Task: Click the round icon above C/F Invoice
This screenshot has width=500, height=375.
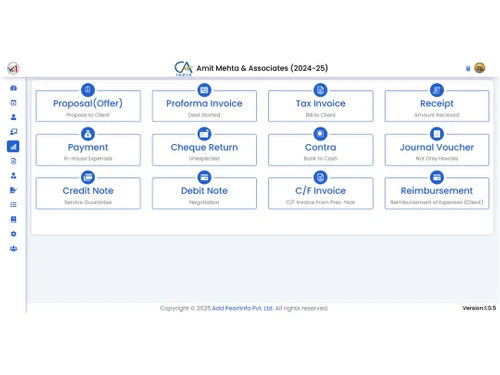Action: coord(320,177)
